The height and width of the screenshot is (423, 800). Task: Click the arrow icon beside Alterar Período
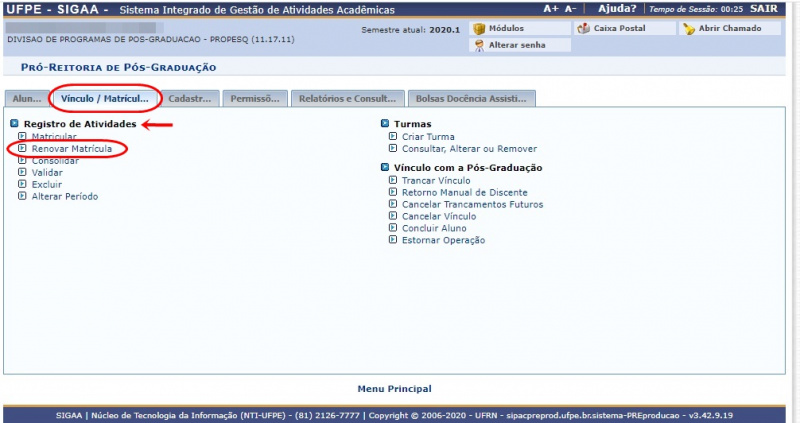coord(22,196)
